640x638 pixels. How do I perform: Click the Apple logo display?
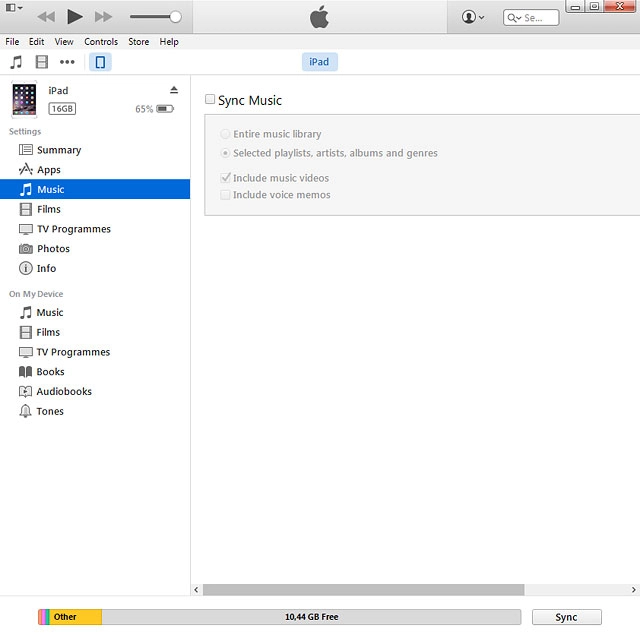click(320, 17)
